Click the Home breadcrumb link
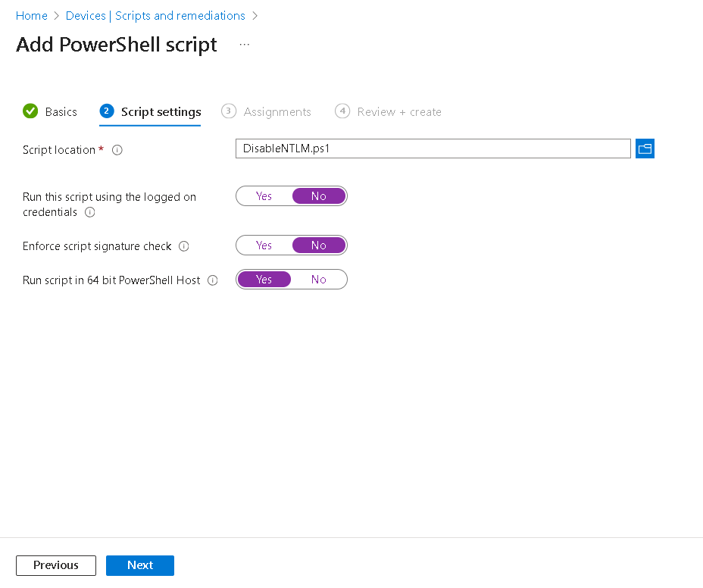This screenshot has height=588, width=703. (x=31, y=16)
